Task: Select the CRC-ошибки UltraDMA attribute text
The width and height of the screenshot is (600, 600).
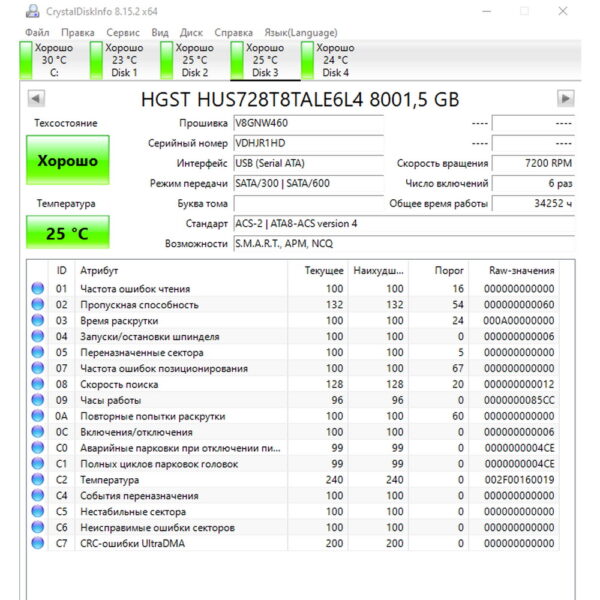Action: click(x=132, y=543)
